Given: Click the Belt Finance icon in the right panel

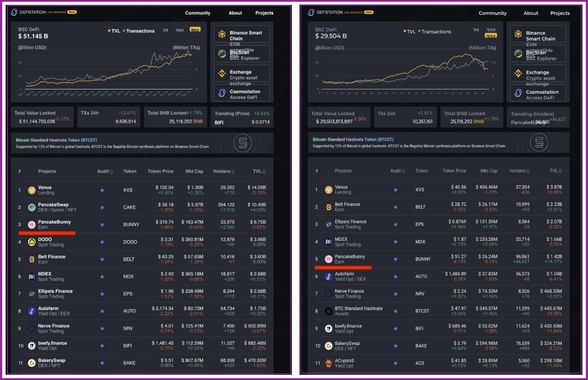Looking at the screenshot, I should pos(328,207).
